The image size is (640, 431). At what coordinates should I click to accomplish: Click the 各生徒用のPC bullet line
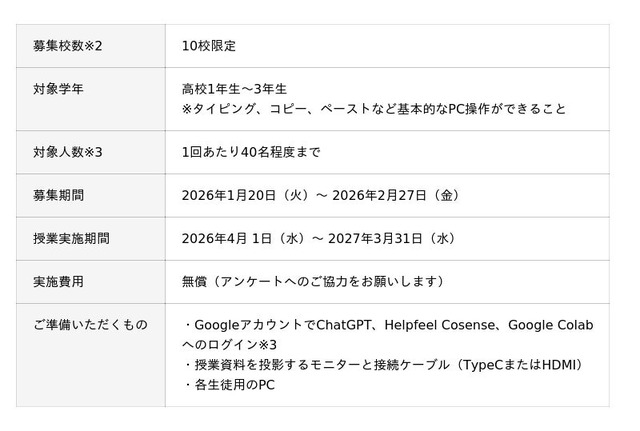click(231, 384)
